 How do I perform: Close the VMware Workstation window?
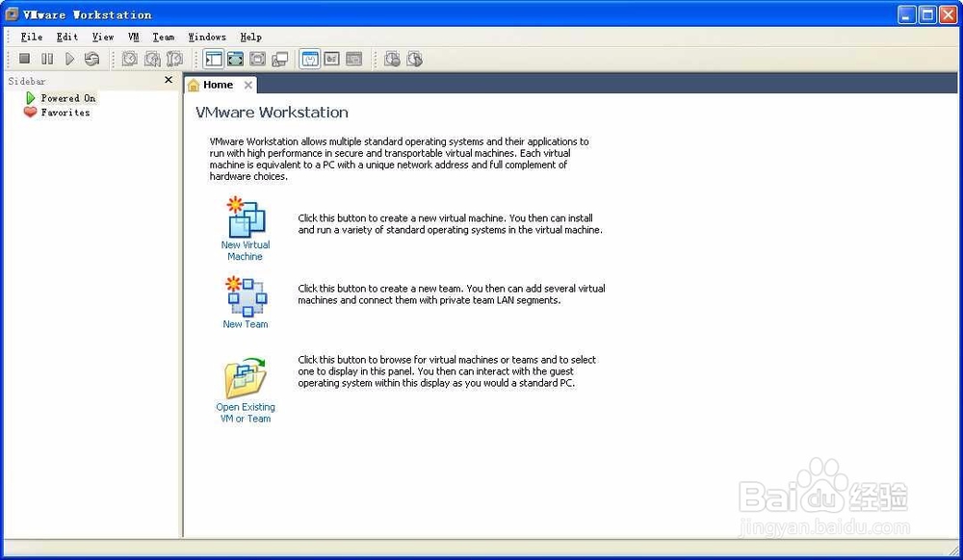(x=949, y=14)
